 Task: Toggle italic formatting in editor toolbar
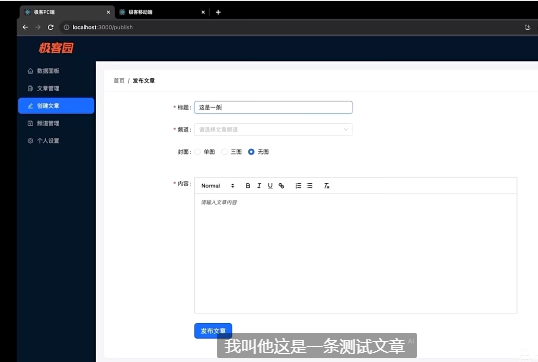tap(259, 186)
